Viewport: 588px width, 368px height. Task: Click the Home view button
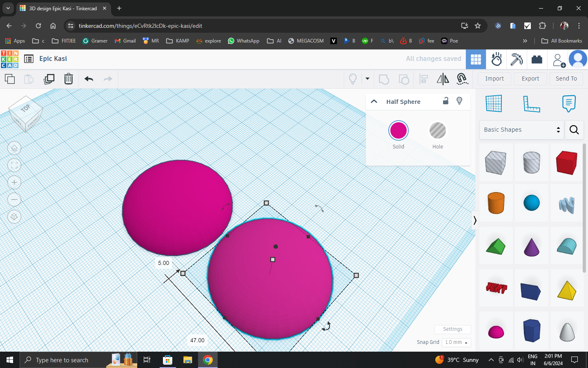click(x=14, y=148)
